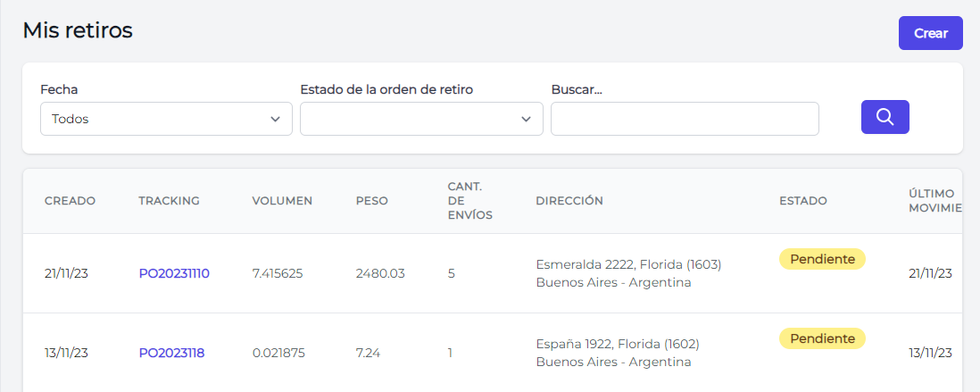Click the Fecha dropdown chevron arrow
The image size is (980, 392).
pos(276,120)
